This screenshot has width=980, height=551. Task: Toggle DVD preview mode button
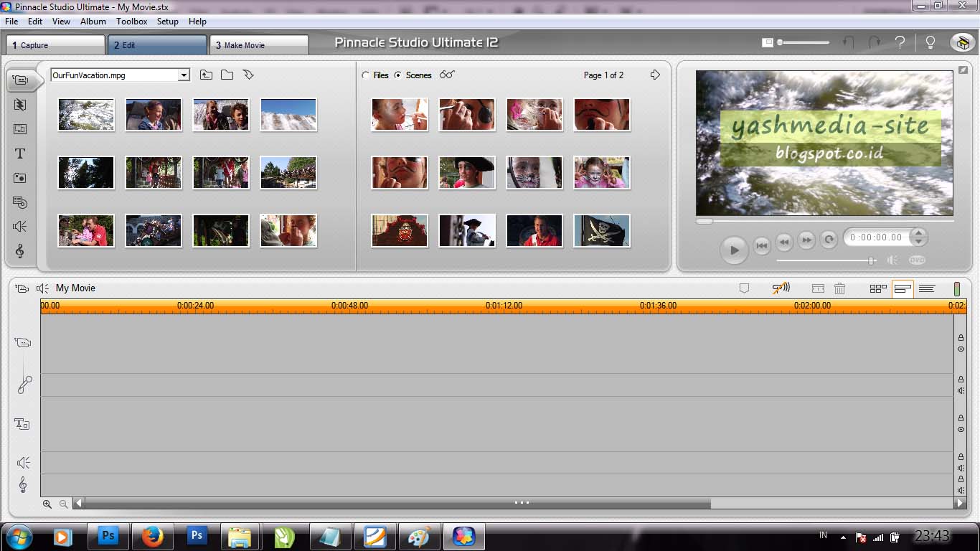tap(917, 260)
